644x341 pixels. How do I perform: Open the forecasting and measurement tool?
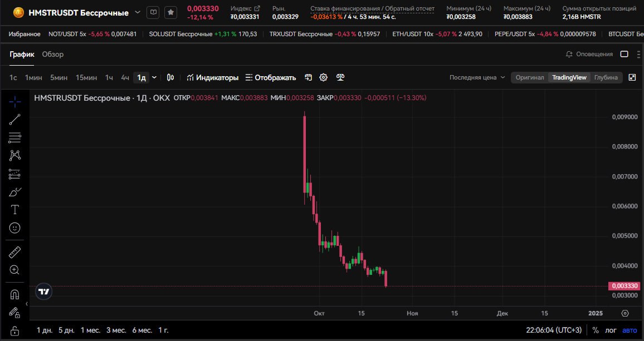(x=15, y=174)
